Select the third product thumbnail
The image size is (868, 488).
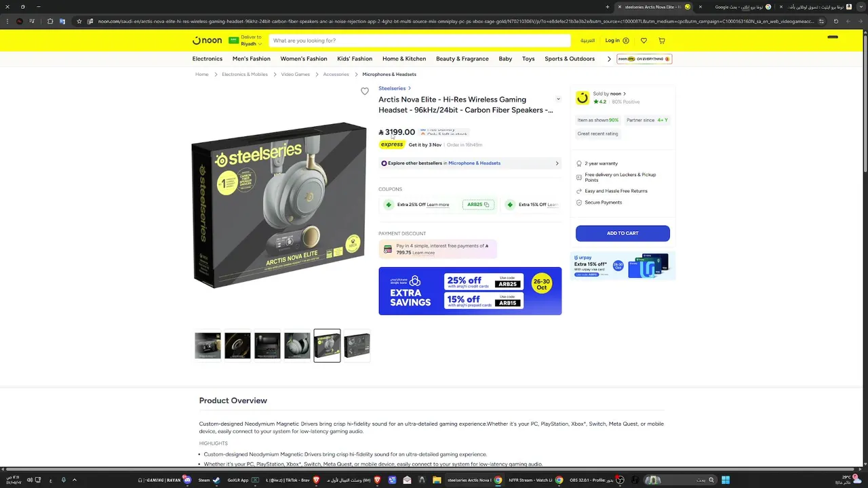point(267,346)
